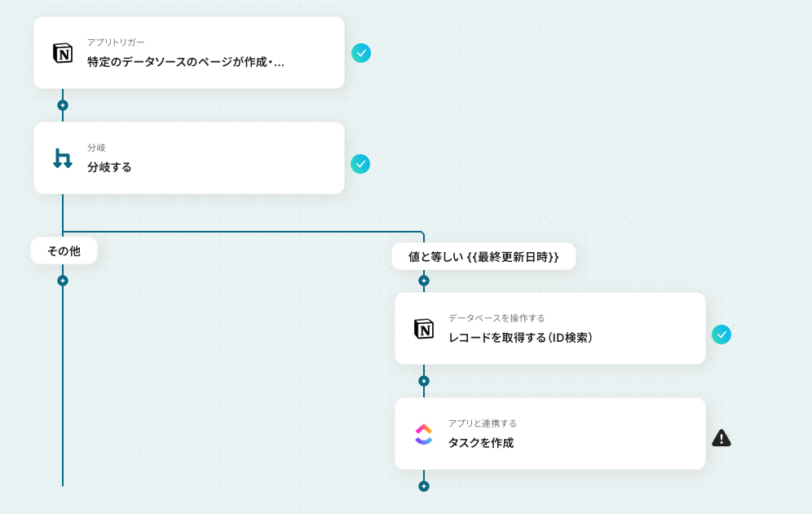Open the 分岐する step card

(189, 158)
